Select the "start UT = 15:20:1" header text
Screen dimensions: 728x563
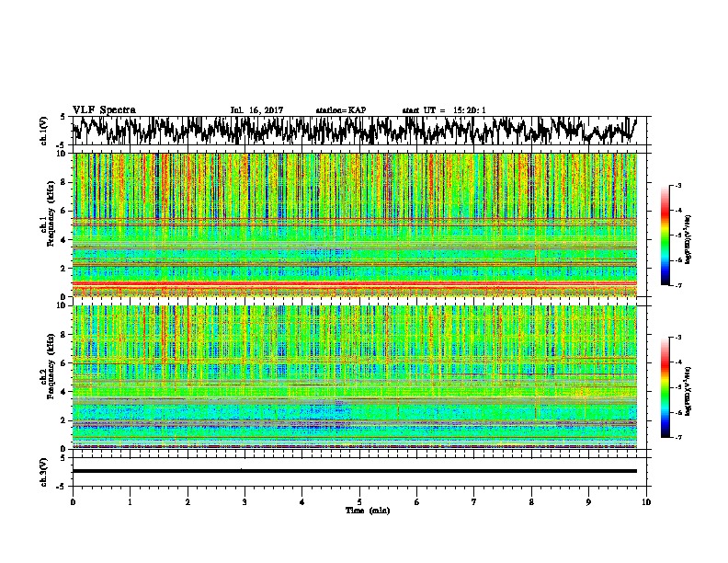444,110
